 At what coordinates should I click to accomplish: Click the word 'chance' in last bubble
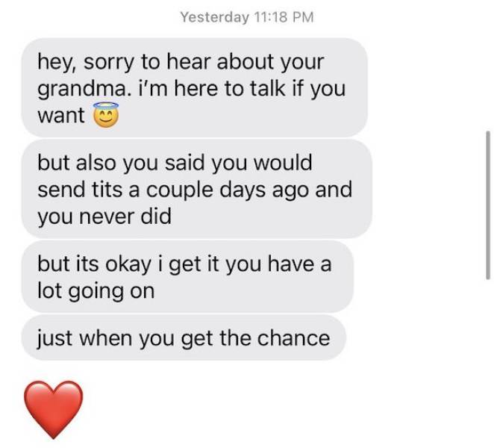(293, 338)
